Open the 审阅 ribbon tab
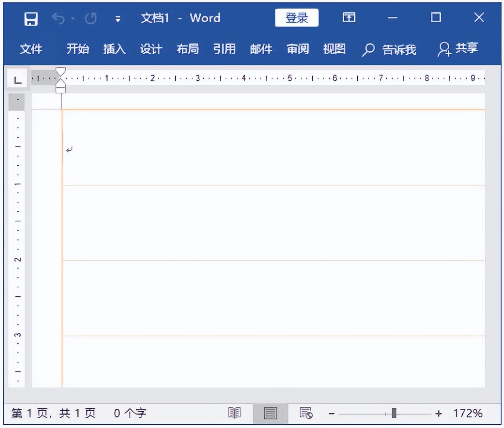The image size is (504, 428). (x=297, y=49)
